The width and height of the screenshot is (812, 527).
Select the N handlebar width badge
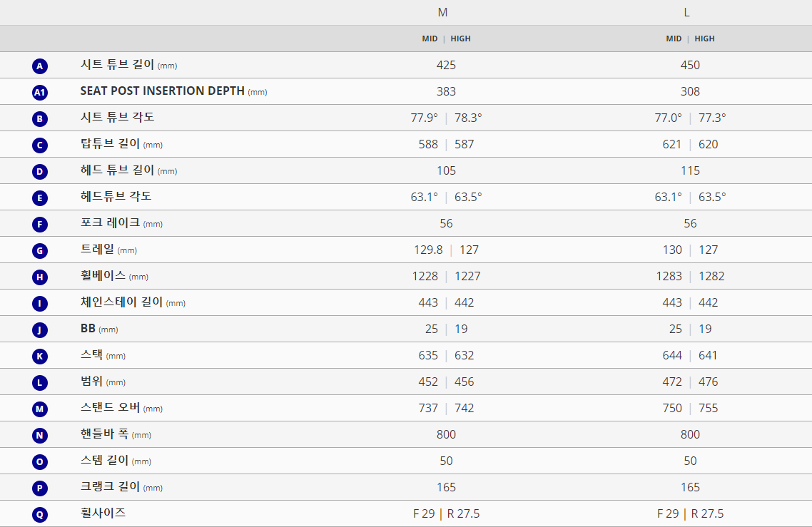click(40, 436)
